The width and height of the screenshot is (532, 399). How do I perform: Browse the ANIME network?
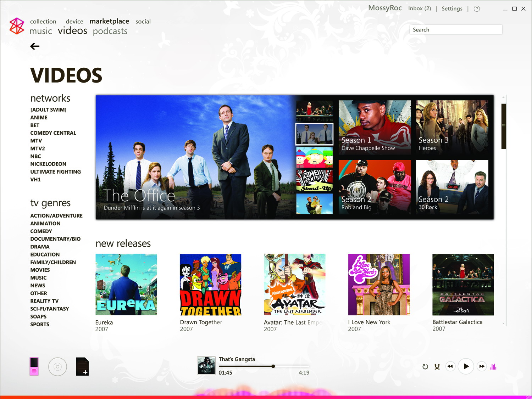click(39, 118)
